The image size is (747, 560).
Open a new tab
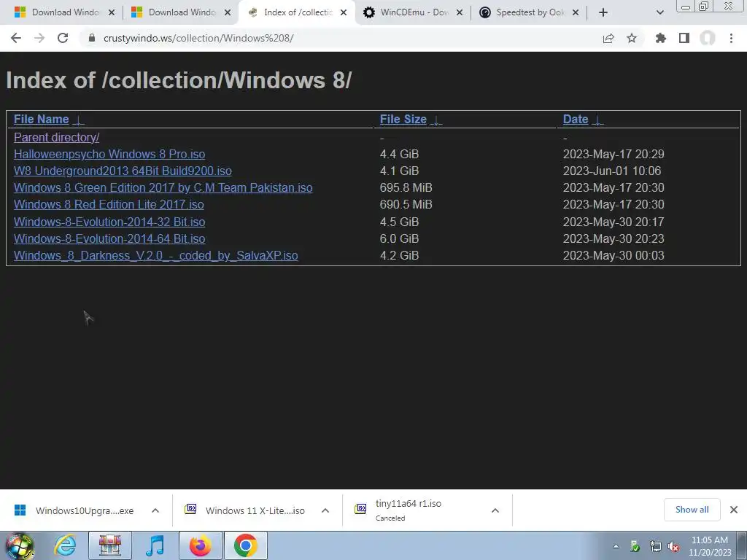[603, 12]
